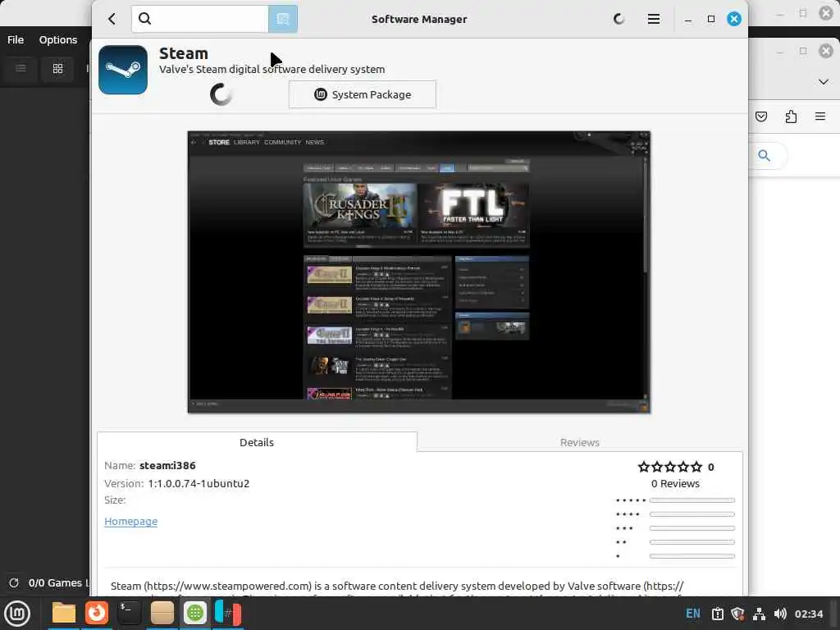Click the '0 Reviews' text
This screenshot has width=840, height=630.
tap(675, 483)
